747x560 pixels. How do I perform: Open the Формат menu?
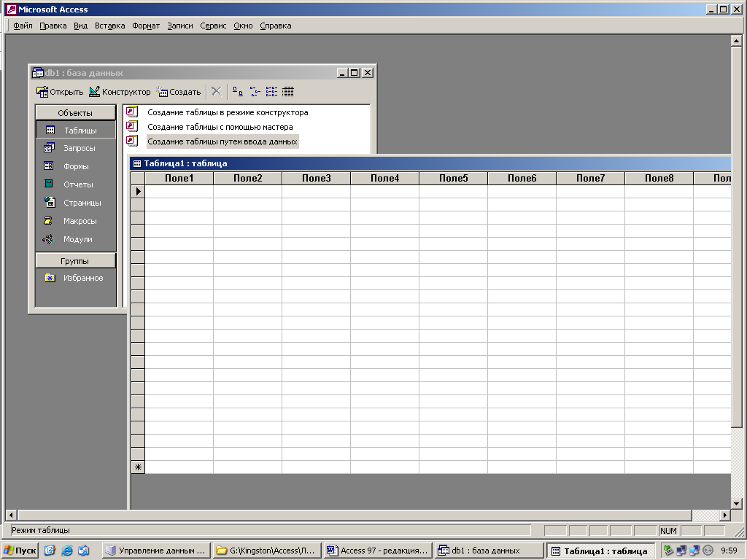coord(146,26)
